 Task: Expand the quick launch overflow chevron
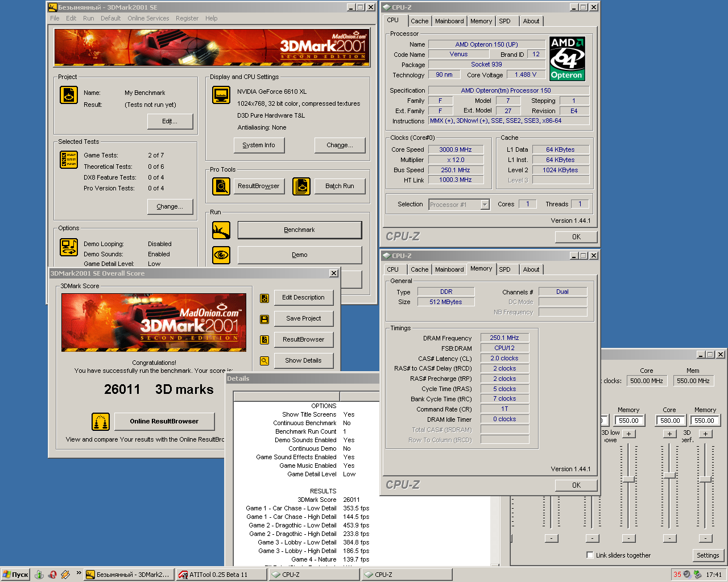tap(78, 573)
